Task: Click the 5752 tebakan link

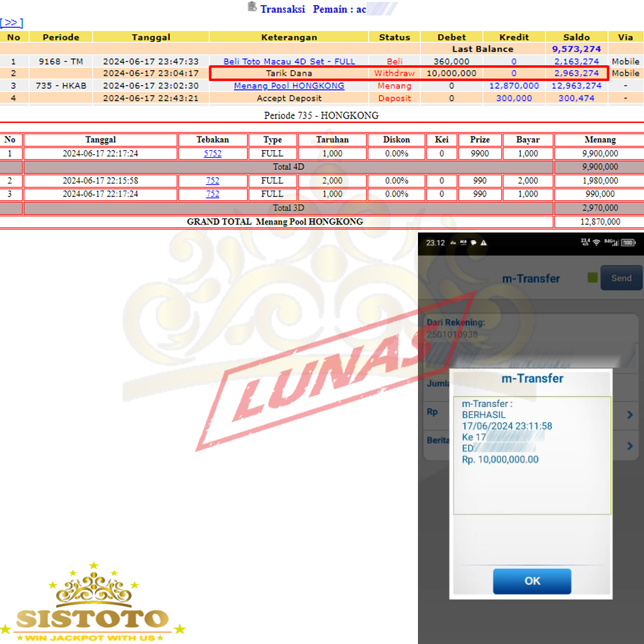Action: pos(213,154)
